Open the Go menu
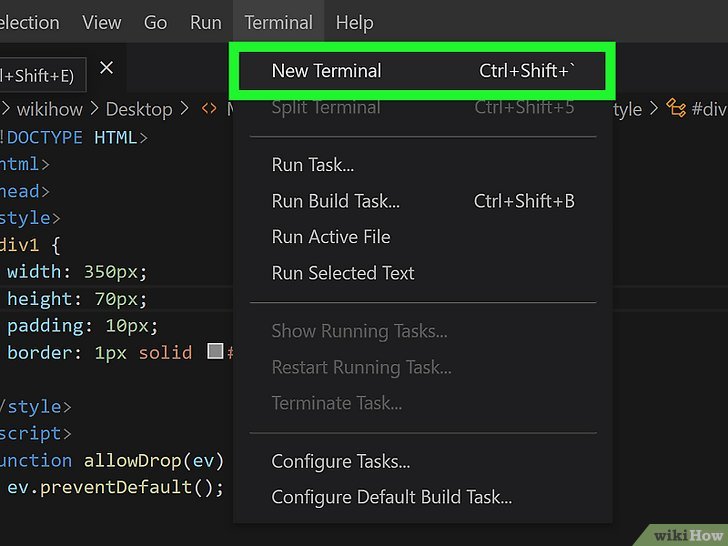The image size is (728, 546). click(155, 22)
